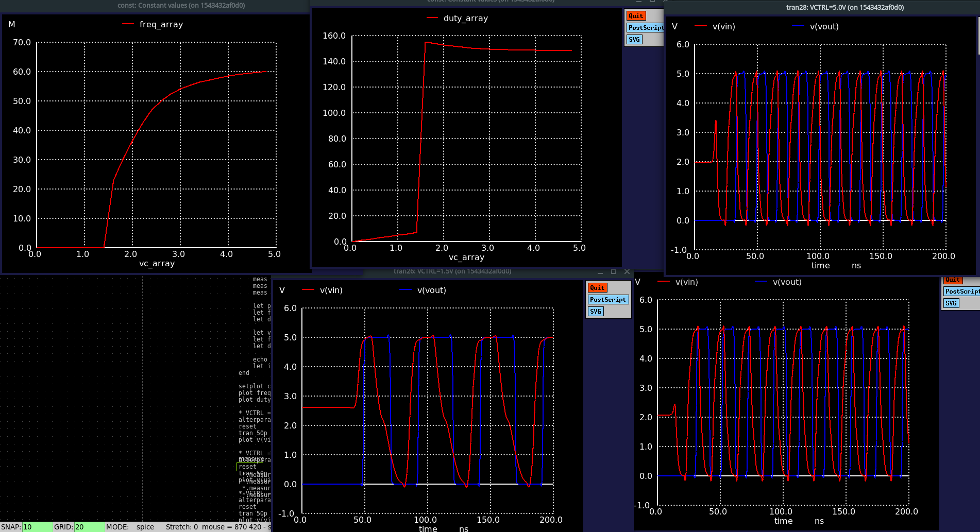Click the 'Stretch: 0' status bar entry
This screenshot has height=532, width=980.
click(x=182, y=527)
